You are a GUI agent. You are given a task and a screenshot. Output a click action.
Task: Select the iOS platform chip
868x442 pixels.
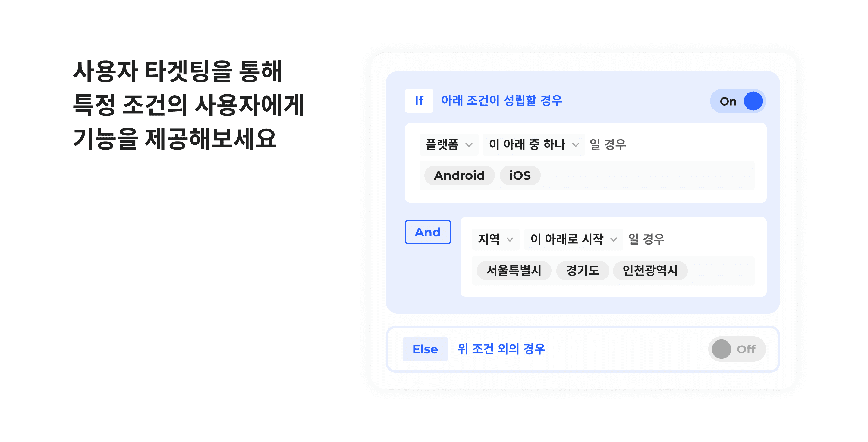(520, 175)
